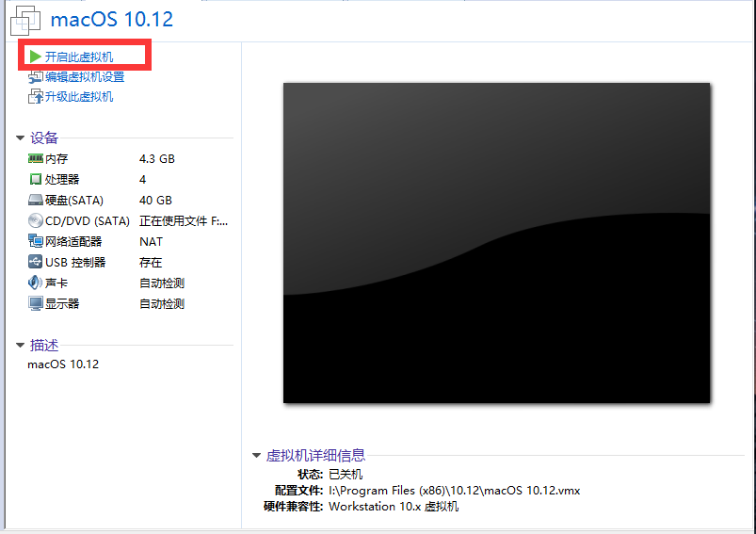Click the macOS 10.12 title heading

[112, 19]
